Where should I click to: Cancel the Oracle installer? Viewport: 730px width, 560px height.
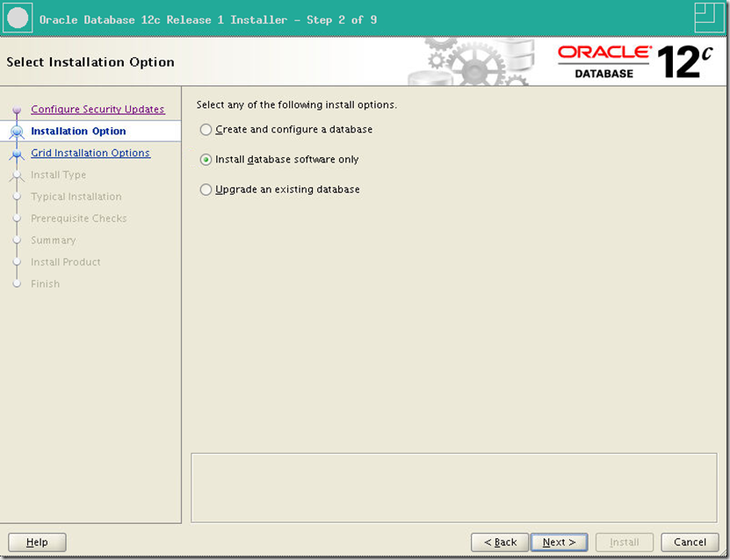(690, 542)
